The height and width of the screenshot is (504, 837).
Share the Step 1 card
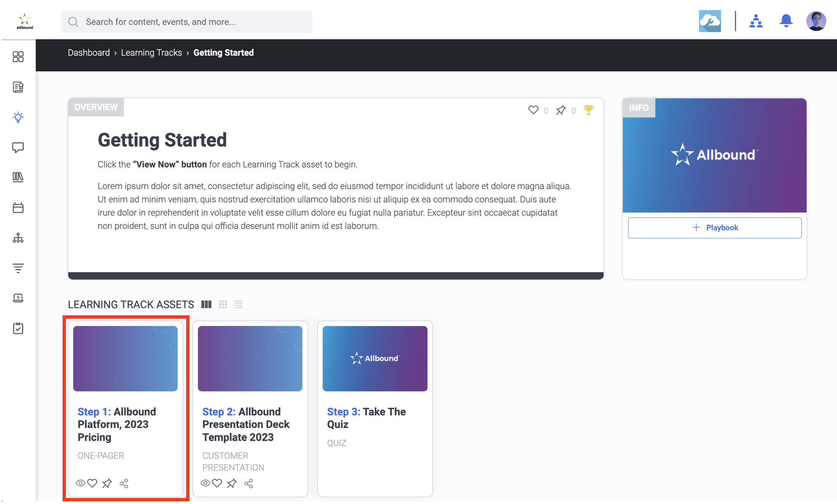coord(124,484)
